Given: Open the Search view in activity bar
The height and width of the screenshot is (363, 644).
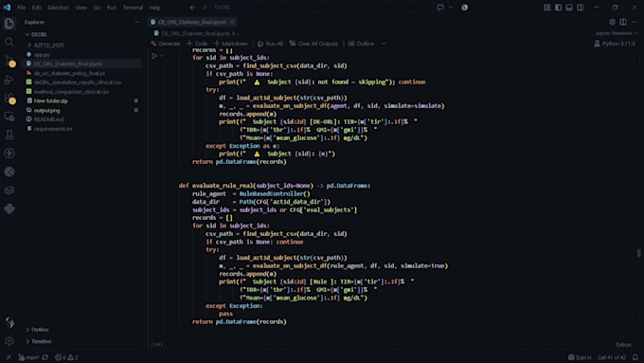Looking at the screenshot, I should click(x=9, y=42).
